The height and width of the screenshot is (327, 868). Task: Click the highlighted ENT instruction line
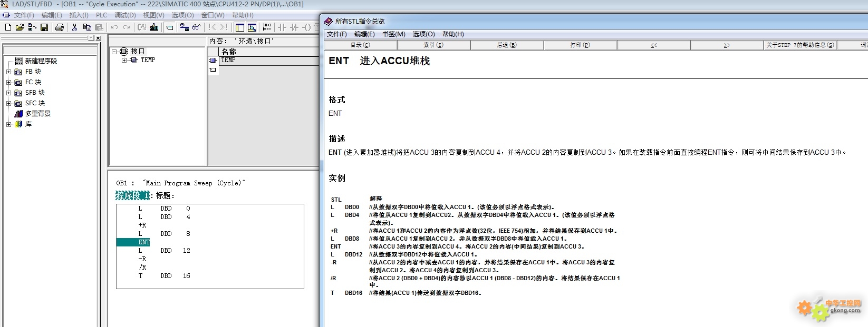[x=133, y=242]
